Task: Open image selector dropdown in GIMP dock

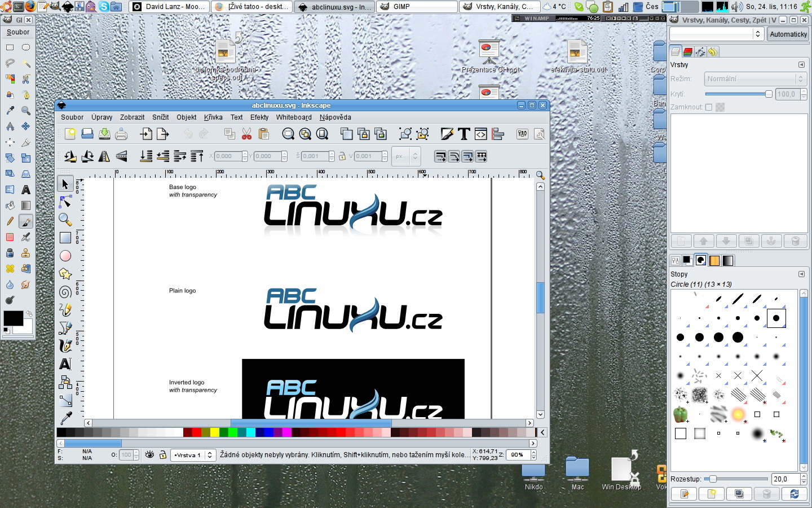Action: tap(716, 34)
